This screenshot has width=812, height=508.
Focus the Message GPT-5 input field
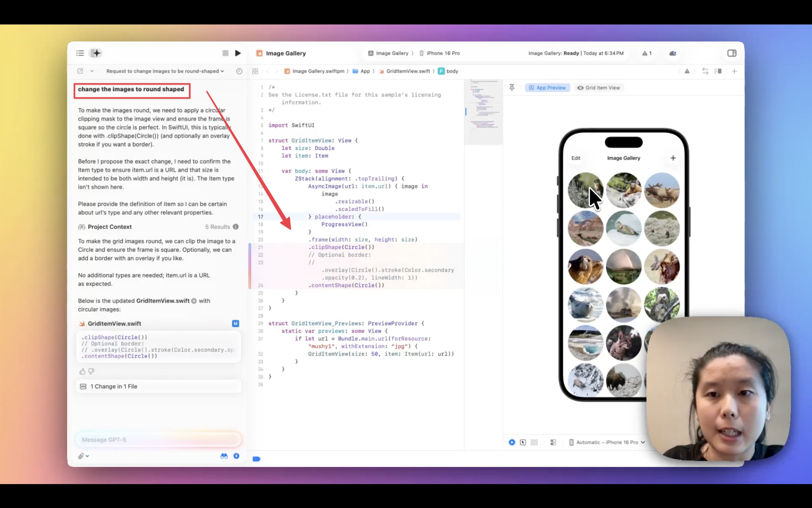point(158,440)
